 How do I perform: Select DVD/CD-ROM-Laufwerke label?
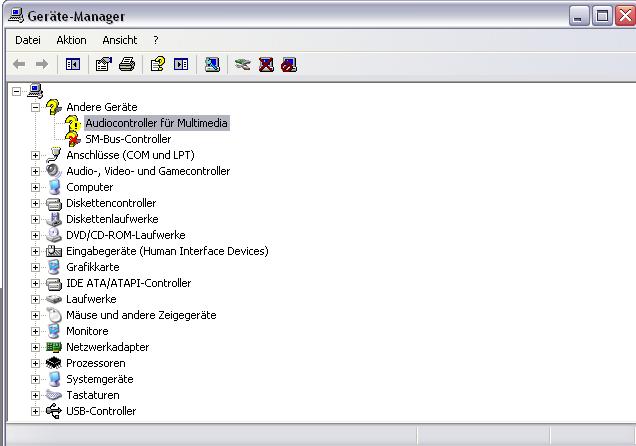tap(126, 235)
